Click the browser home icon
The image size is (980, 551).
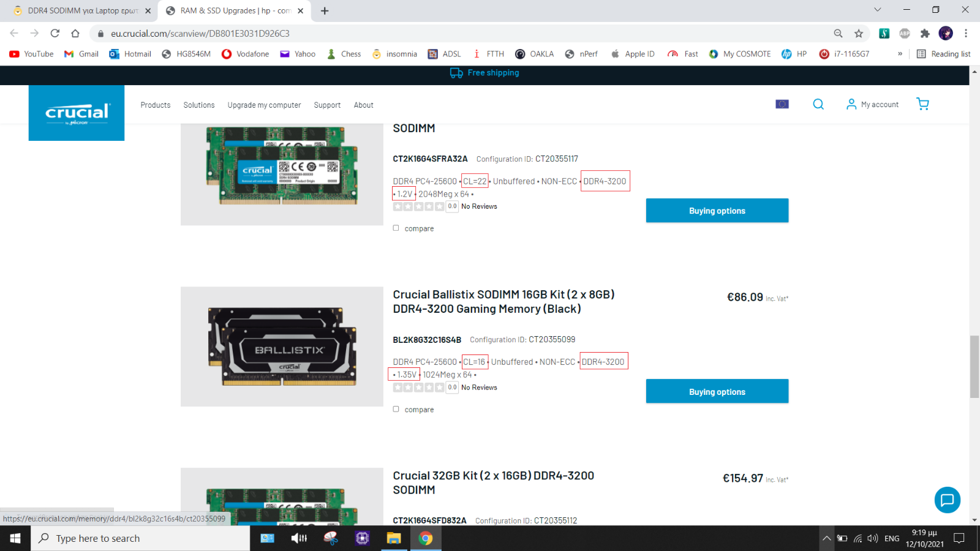tap(75, 33)
